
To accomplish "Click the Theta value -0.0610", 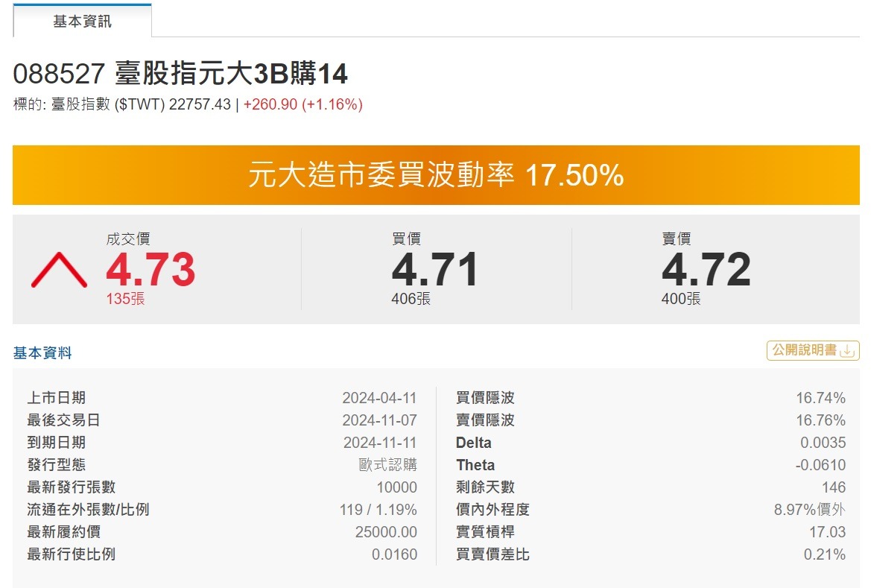I will 820,464.
